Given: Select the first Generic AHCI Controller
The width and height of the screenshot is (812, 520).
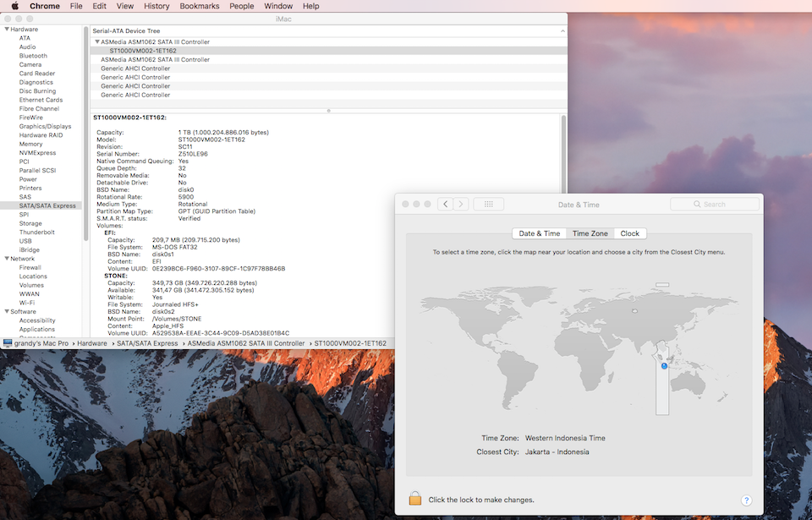Looking at the screenshot, I should 135,68.
